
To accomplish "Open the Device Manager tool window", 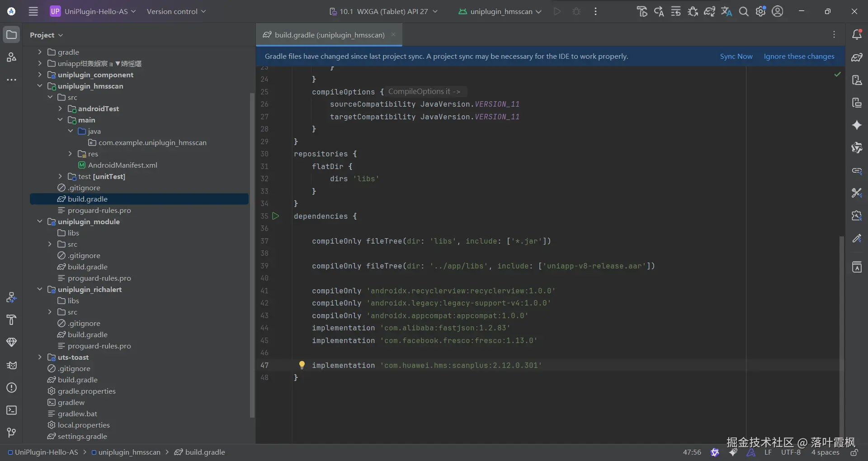I will [857, 80].
